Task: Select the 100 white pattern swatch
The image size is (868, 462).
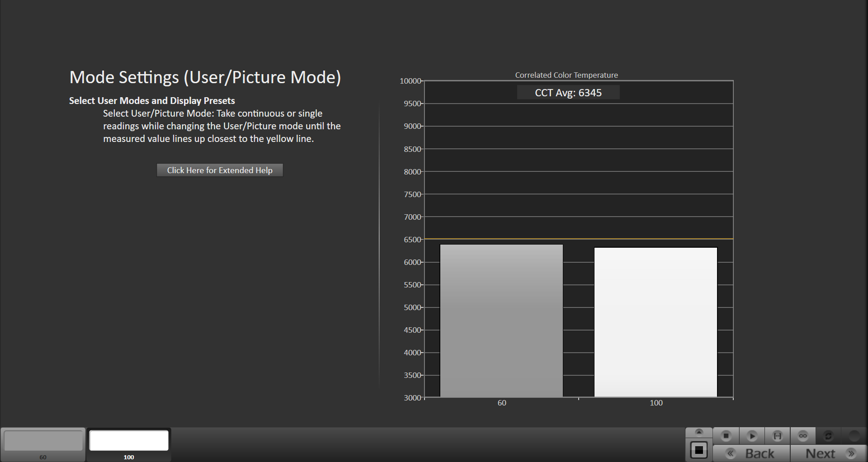Action: coord(129,441)
